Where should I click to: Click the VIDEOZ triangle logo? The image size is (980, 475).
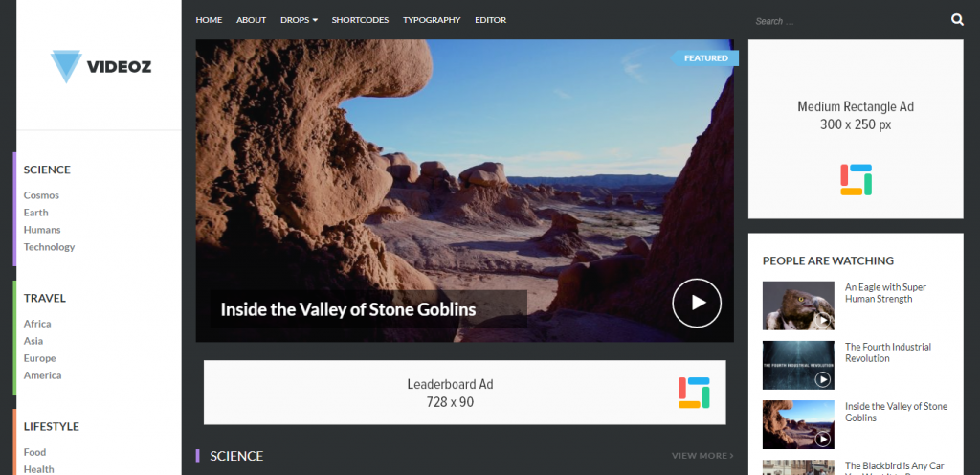[x=66, y=66]
